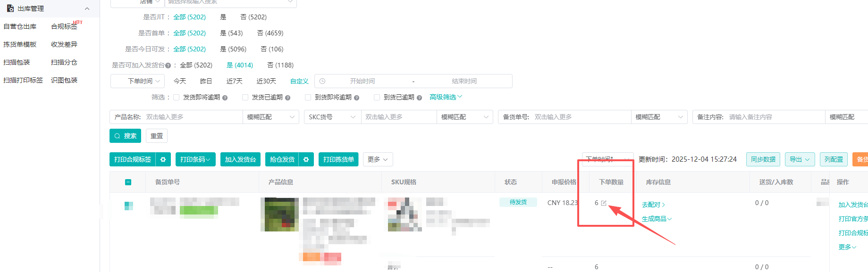This screenshot has height=272, width=868.
Task: Click help icon next to 发货即将逾期
Action: point(225,98)
